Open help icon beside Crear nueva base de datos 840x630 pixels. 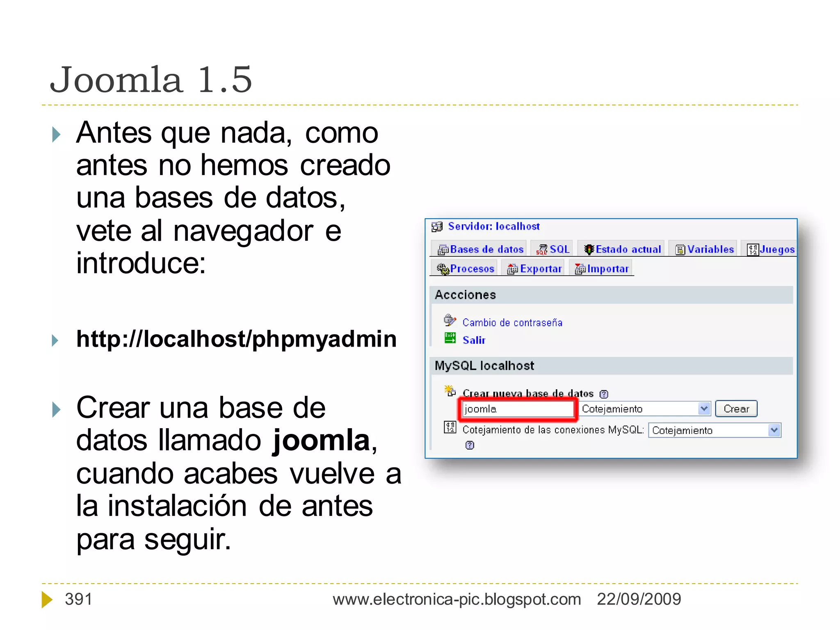coord(604,394)
